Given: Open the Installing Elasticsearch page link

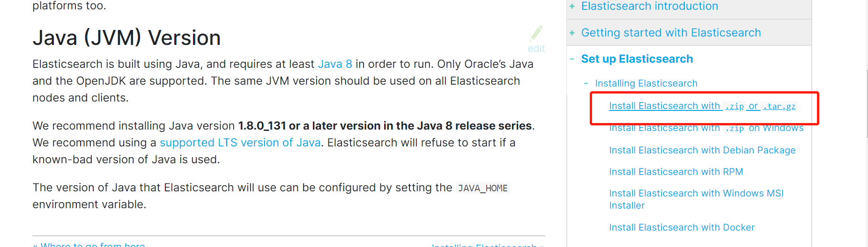Looking at the screenshot, I should [x=646, y=83].
